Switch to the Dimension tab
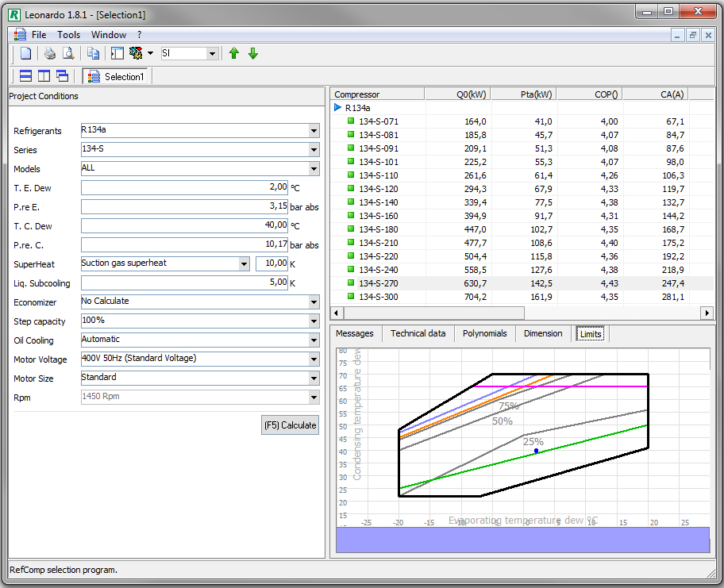Screen dimensions: 724x588 click(543, 333)
